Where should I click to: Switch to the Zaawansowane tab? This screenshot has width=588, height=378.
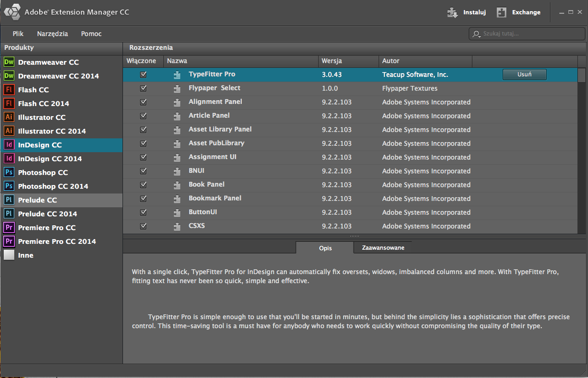click(x=383, y=248)
